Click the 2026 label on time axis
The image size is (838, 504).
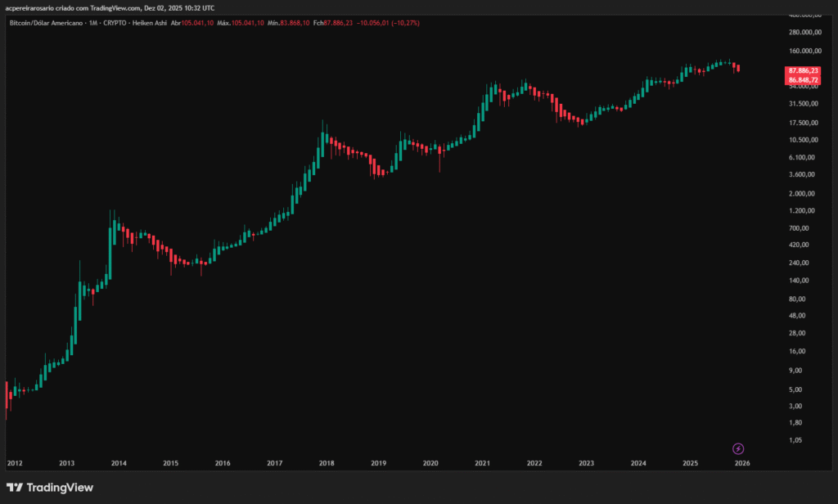(x=741, y=463)
